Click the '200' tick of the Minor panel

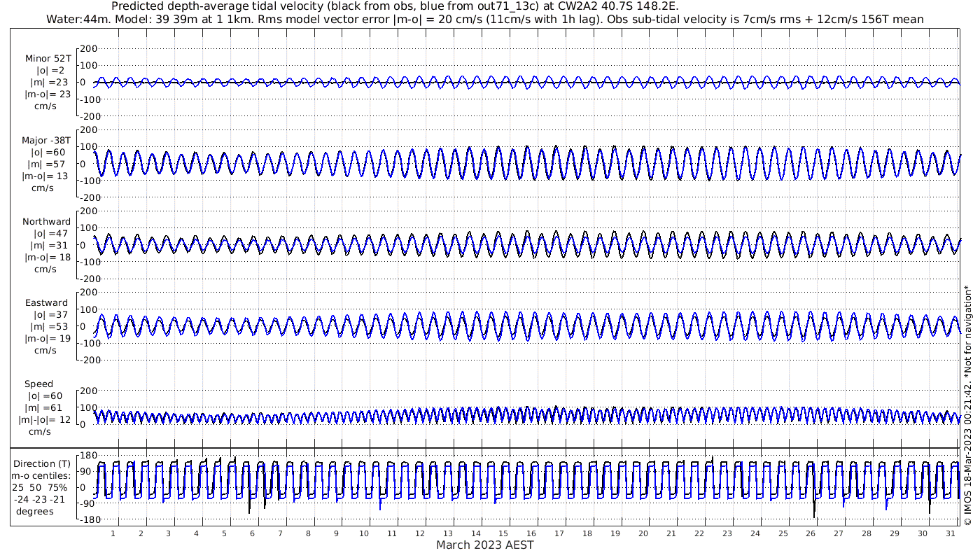[x=89, y=49]
